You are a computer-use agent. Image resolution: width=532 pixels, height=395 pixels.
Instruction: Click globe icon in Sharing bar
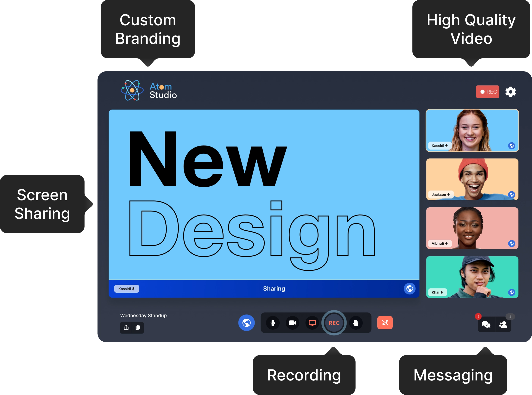click(409, 289)
